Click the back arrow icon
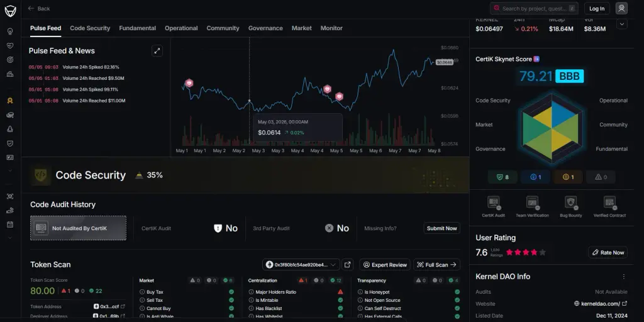This screenshot has width=644, height=322. 31,8
